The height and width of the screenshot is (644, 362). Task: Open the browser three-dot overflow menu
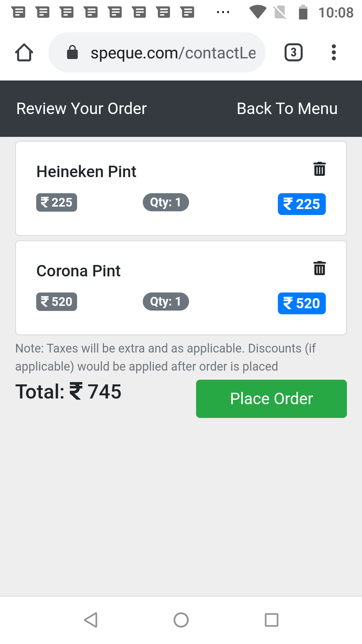tap(334, 53)
